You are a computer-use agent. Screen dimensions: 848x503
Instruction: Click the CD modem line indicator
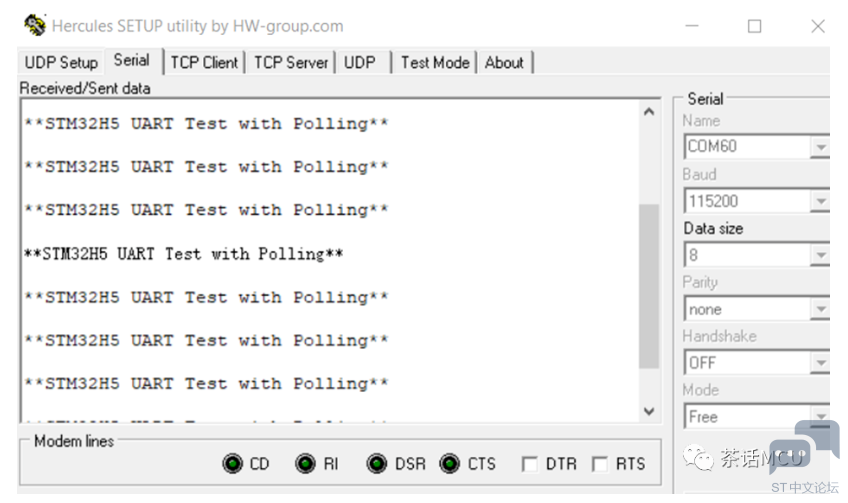pos(233,464)
